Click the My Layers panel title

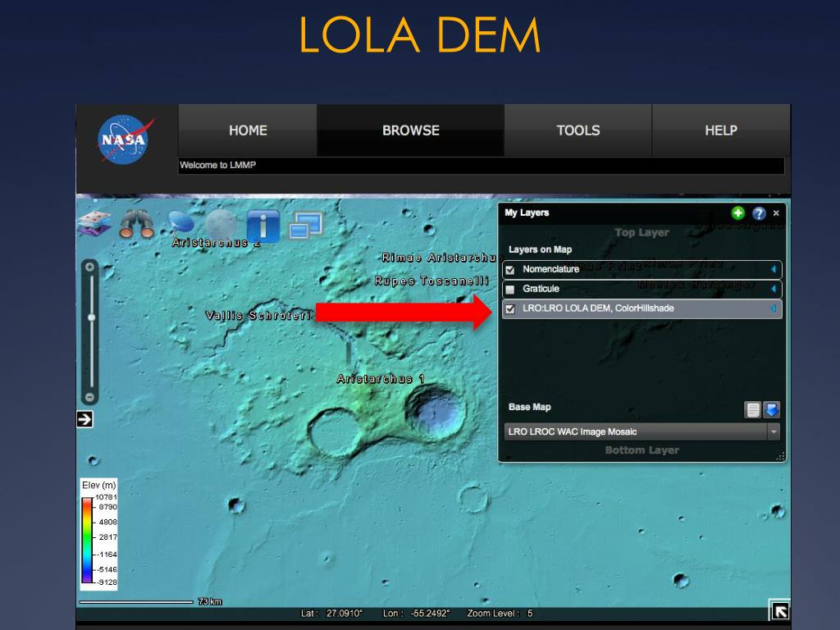(527, 212)
